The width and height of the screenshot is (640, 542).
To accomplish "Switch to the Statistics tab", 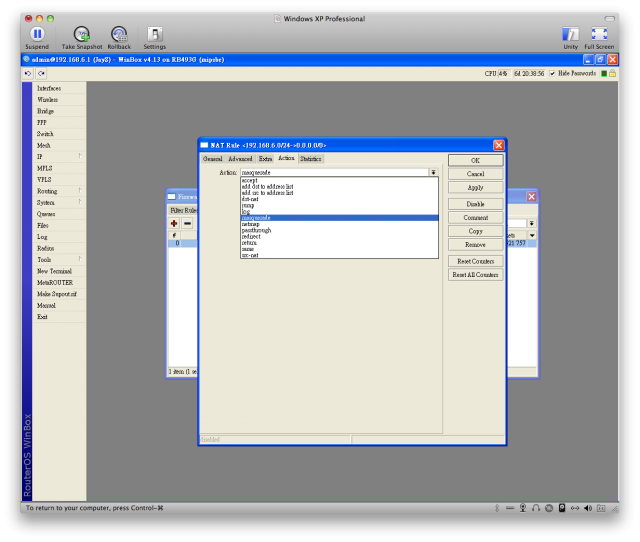I will [x=311, y=159].
